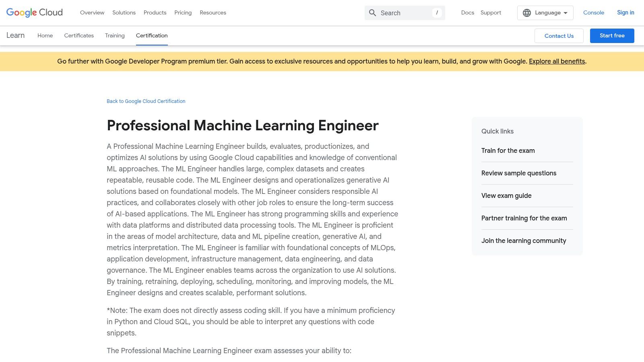Go back to Google Cloud Certification
Screen dimensions: 644x362
(146, 101)
